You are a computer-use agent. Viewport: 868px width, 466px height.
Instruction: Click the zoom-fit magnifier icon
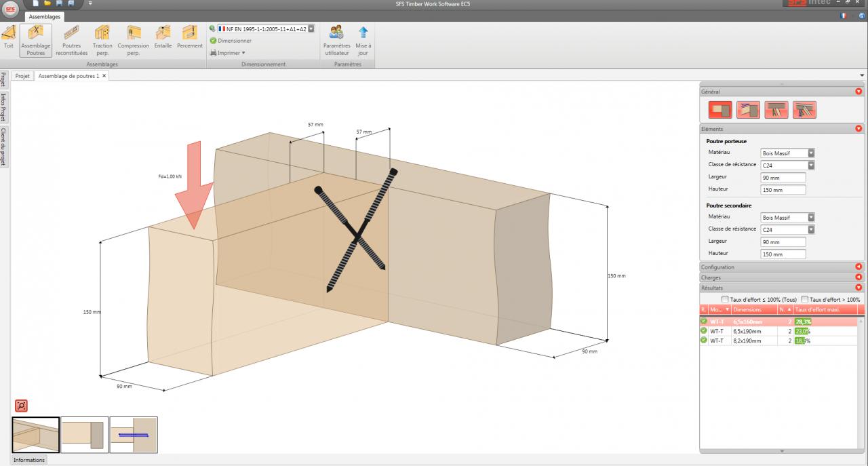[x=21, y=406]
